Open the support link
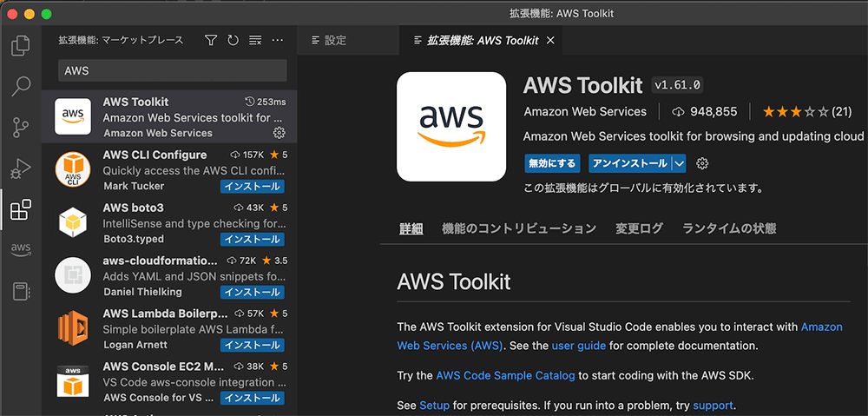Image resolution: width=868 pixels, height=416 pixels. [713, 406]
